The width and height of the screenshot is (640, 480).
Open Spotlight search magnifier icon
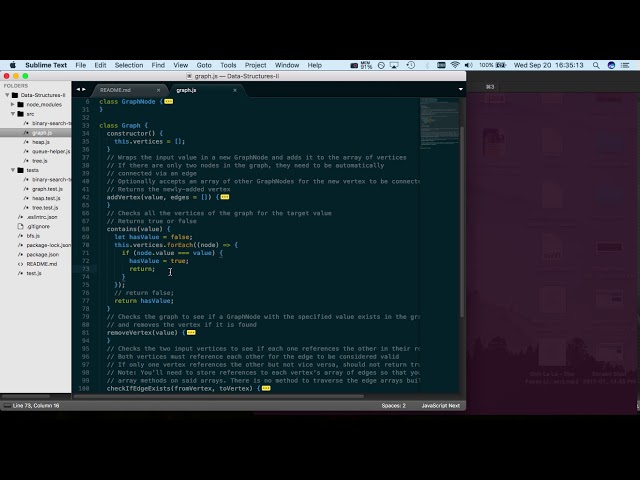596,65
